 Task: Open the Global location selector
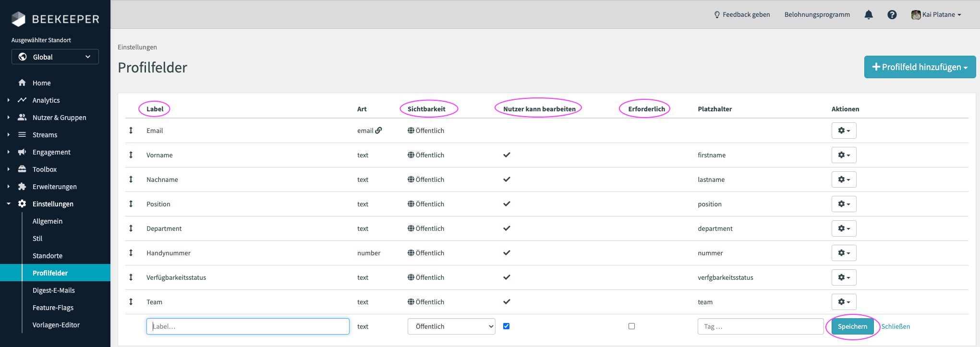point(55,57)
